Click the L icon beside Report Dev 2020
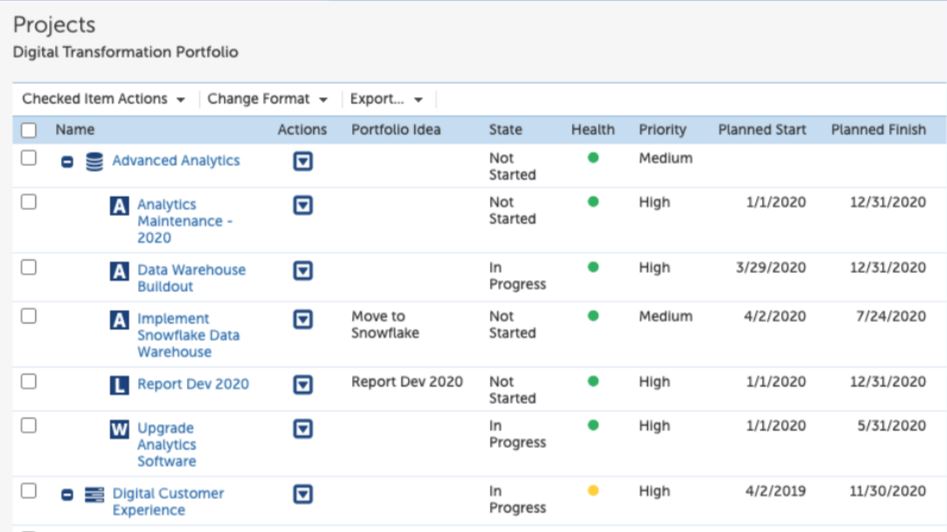The height and width of the screenshot is (532, 947). tap(120, 385)
